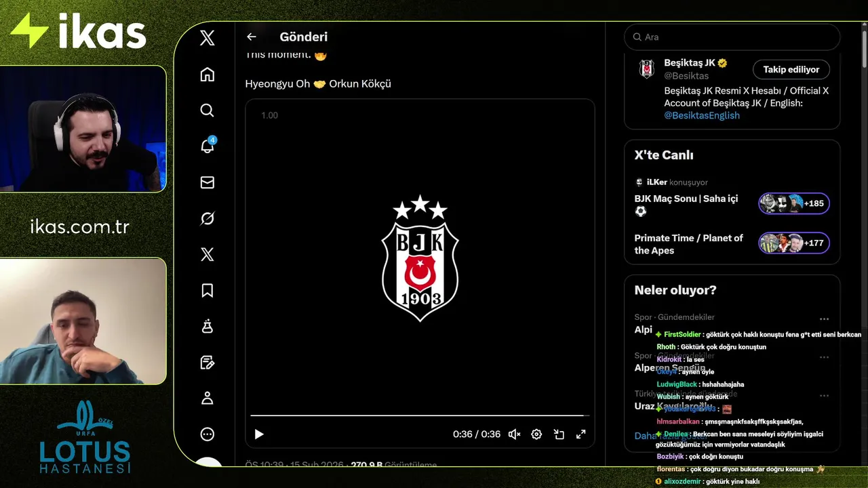Open Notifications bell with 4 badge

coord(208,146)
